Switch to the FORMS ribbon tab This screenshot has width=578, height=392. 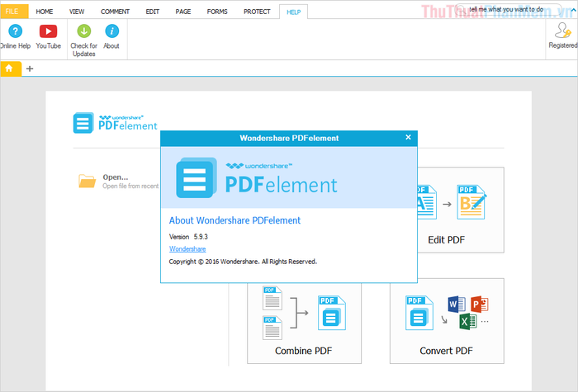[x=217, y=12]
